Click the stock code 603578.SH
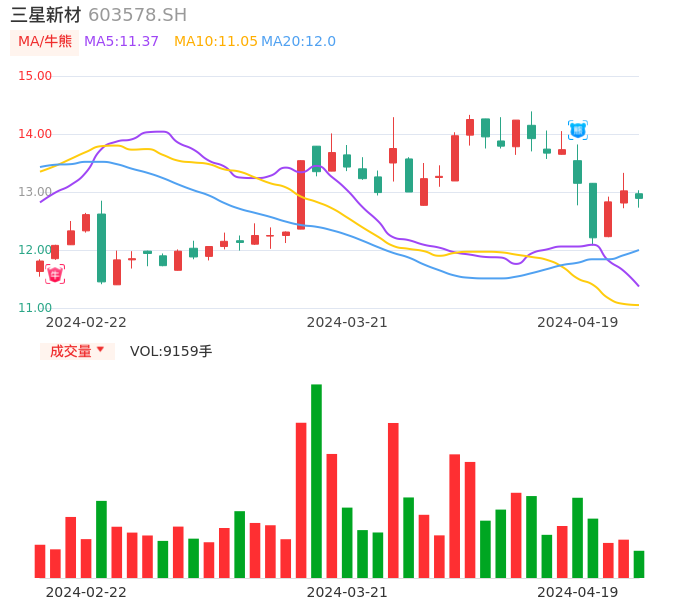The height and width of the screenshot is (606, 686). [137, 15]
